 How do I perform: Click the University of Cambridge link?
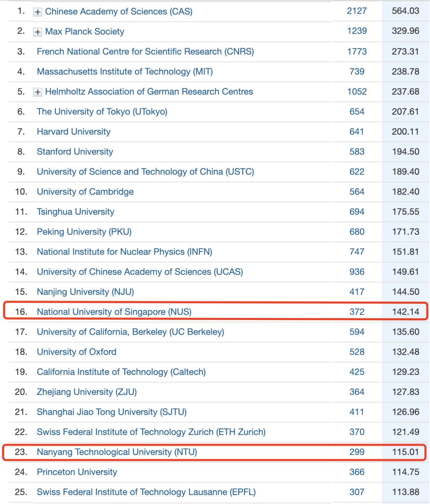coord(85,192)
